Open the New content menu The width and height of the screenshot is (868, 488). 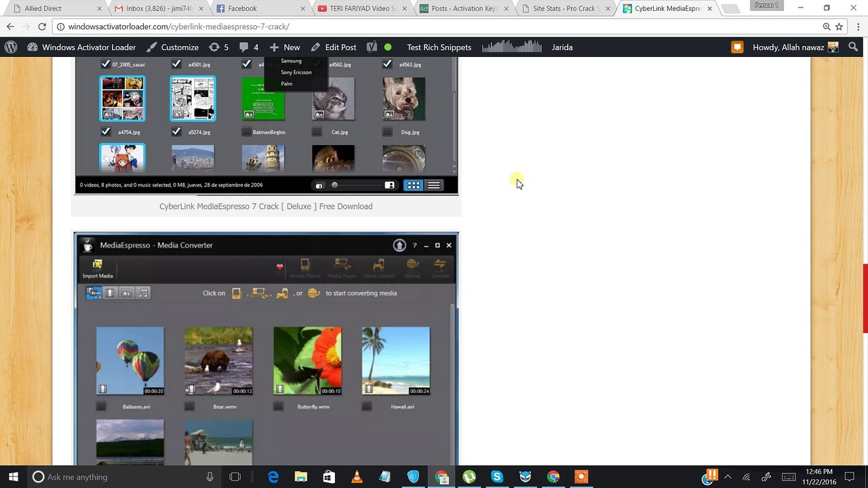[x=285, y=47]
